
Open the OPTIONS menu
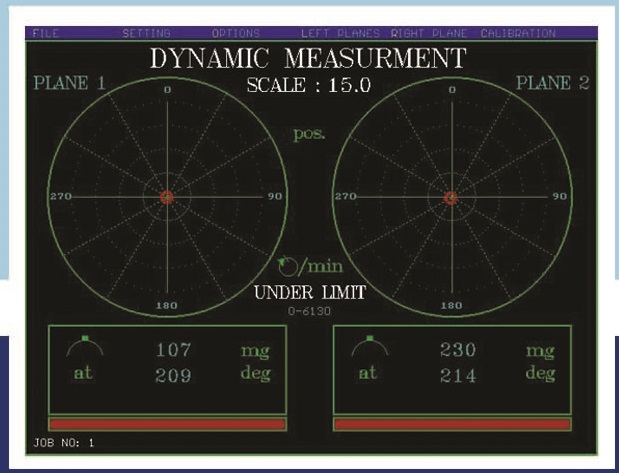click(x=236, y=33)
